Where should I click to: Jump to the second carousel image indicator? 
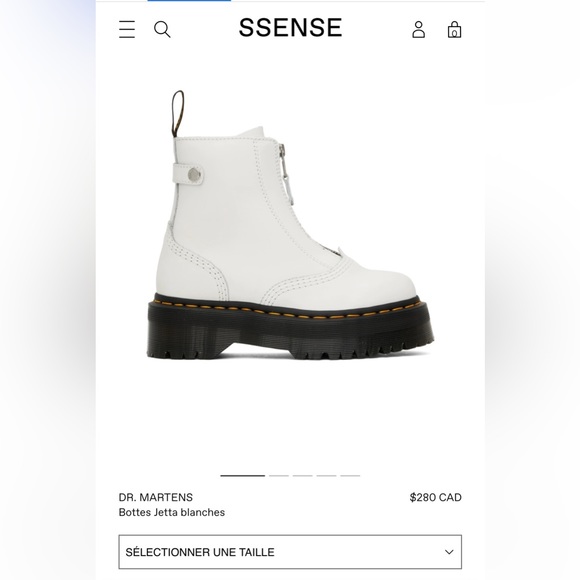click(x=279, y=475)
